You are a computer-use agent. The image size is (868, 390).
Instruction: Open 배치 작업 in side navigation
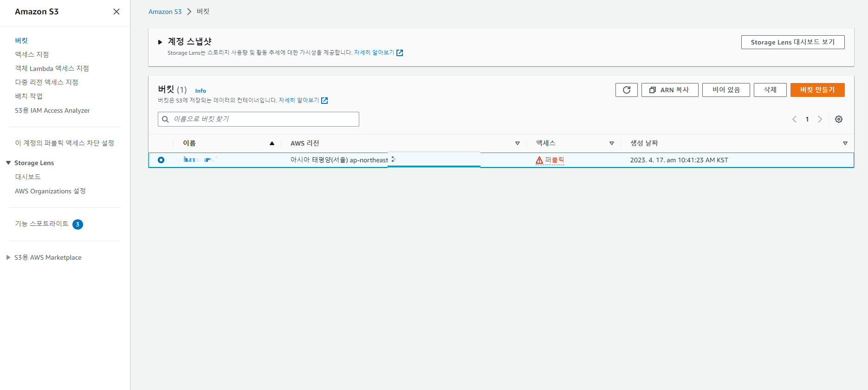point(29,96)
